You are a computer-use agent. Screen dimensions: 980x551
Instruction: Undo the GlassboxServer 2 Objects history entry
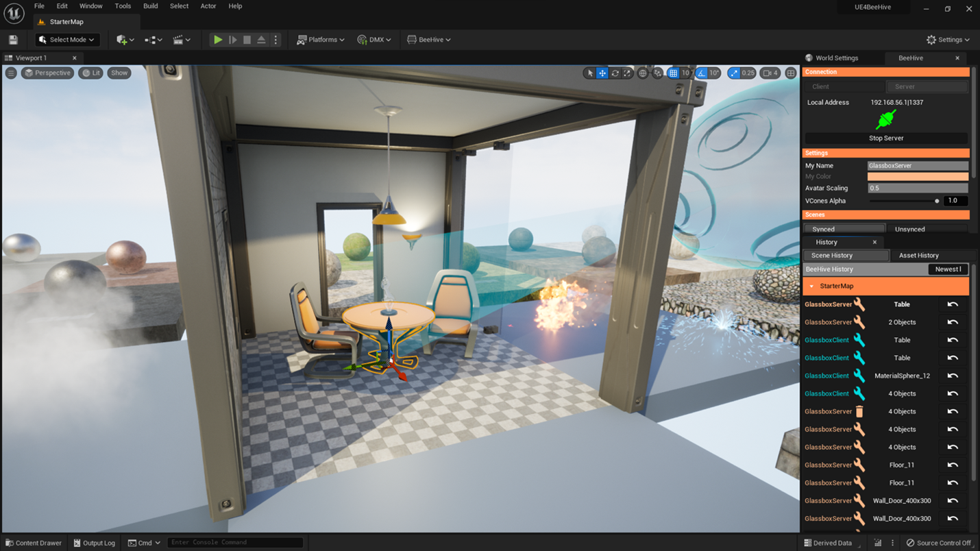coord(953,322)
